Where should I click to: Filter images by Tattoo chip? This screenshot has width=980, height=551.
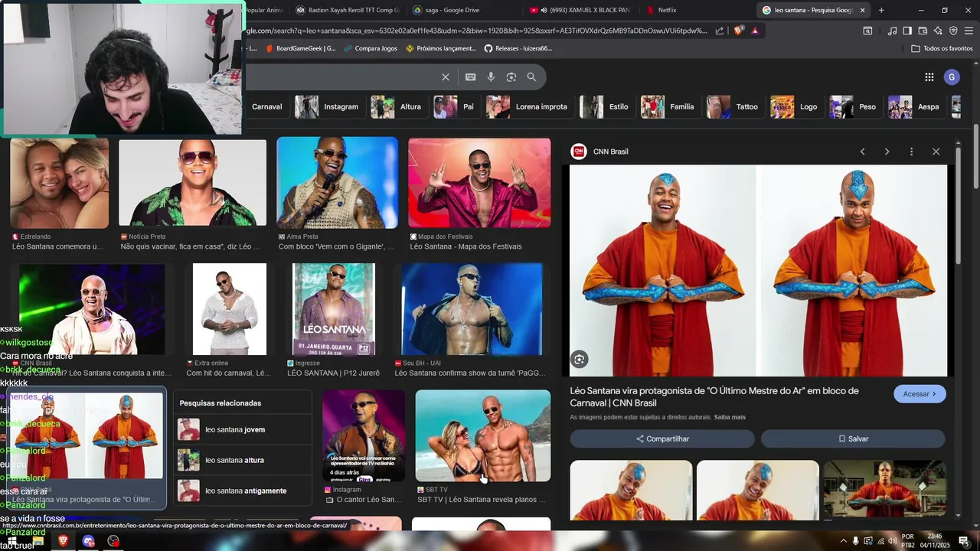click(x=733, y=106)
